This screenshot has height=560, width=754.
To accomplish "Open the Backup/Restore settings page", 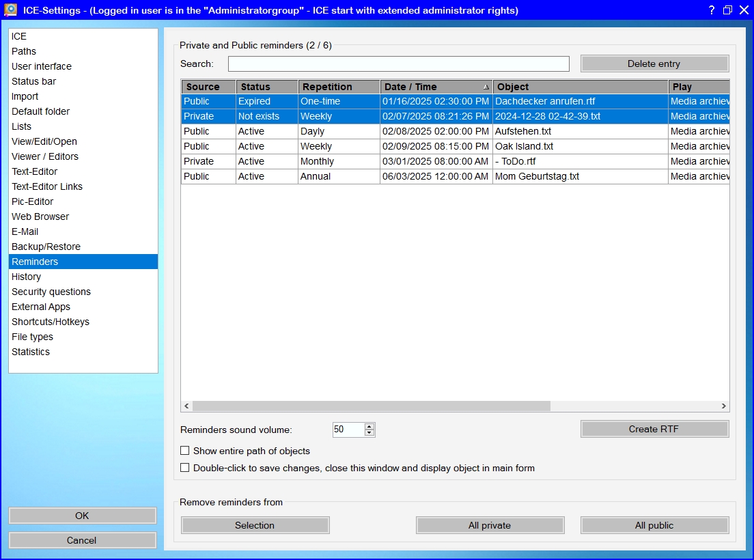I will click(x=46, y=247).
